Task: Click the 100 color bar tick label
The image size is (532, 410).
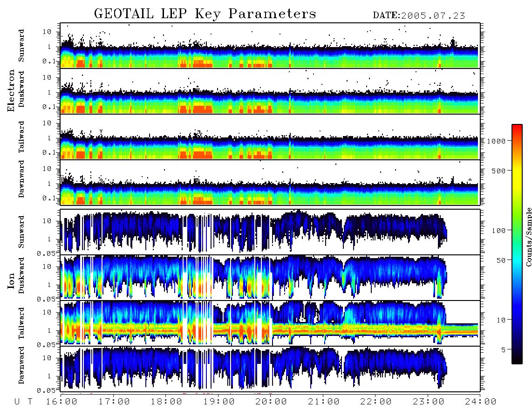Action: pos(498,231)
